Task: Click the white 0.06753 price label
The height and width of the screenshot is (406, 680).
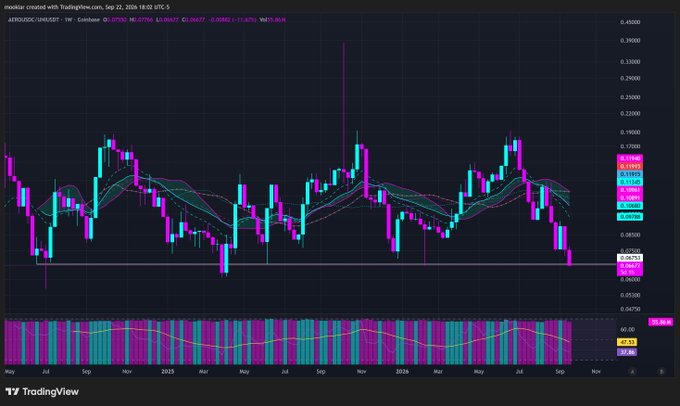Action: 630,258
